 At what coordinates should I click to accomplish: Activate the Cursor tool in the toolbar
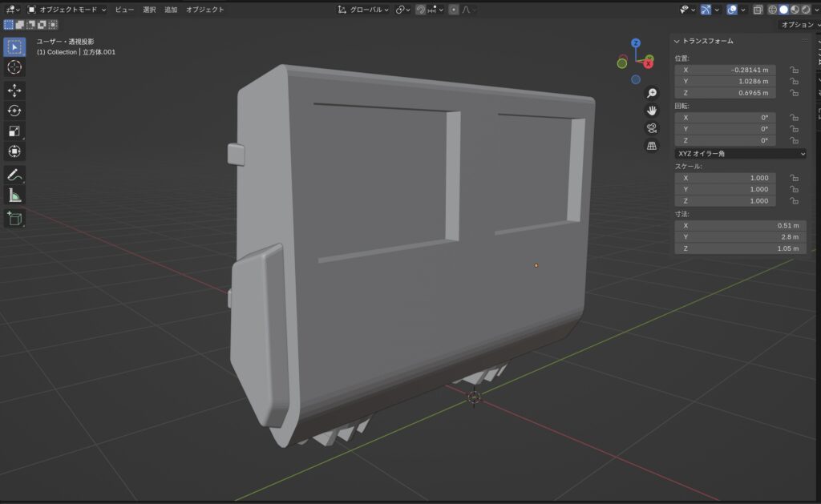[14, 67]
